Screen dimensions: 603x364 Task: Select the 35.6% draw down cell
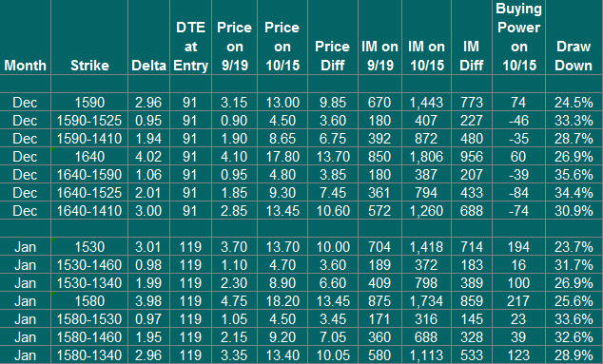coord(574,175)
